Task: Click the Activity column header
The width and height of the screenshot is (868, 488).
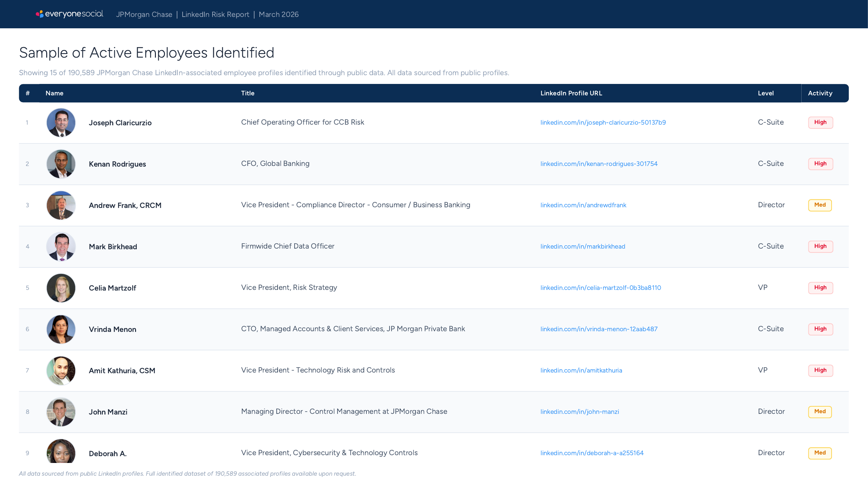Action: (820, 93)
